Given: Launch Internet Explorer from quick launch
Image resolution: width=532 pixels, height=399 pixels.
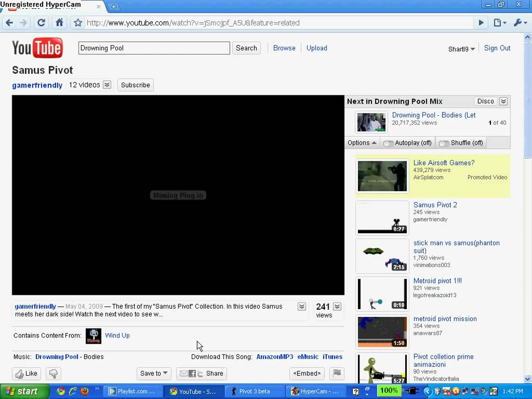Looking at the screenshot, I should point(73,391).
